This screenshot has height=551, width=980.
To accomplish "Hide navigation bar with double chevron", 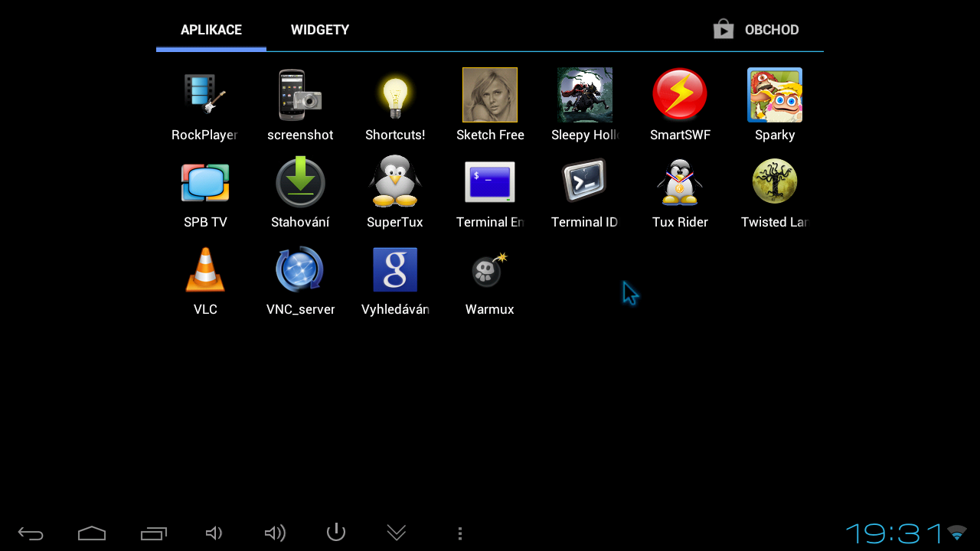I will point(397,533).
